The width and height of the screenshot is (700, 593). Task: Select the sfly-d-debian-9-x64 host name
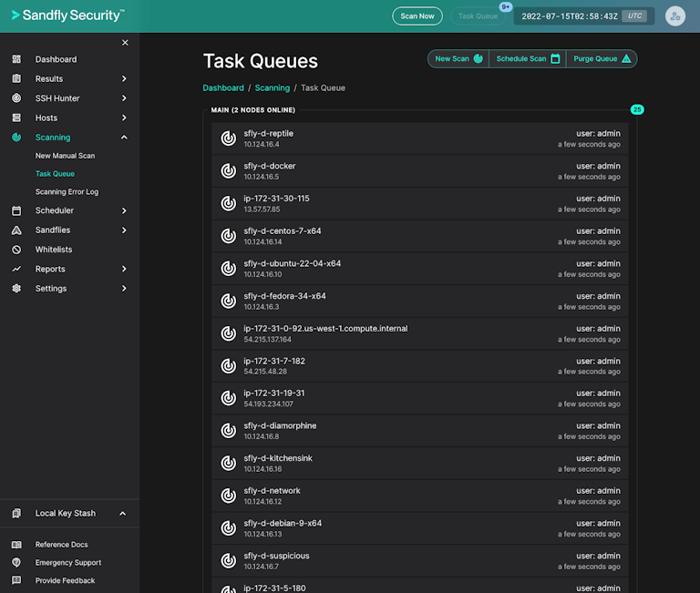click(x=283, y=523)
